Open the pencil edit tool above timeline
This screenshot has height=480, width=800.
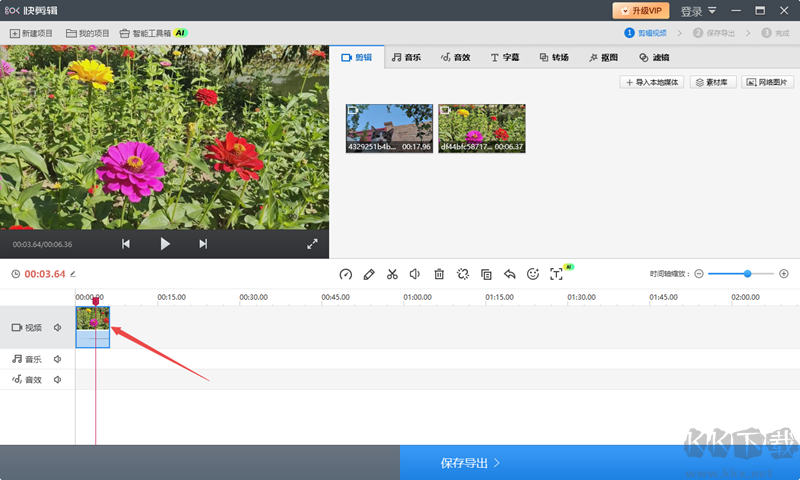(x=369, y=274)
